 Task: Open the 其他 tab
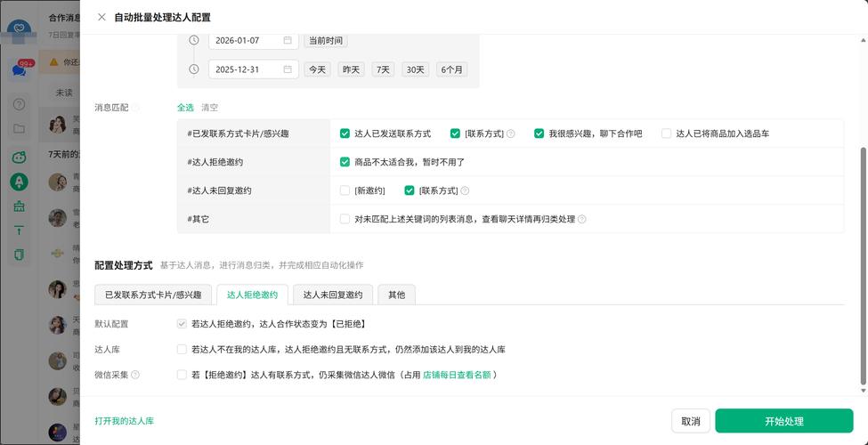[396, 295]
